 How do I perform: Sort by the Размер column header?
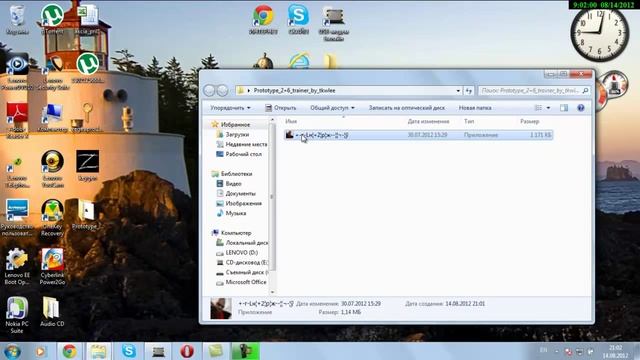tap(530, 121)
